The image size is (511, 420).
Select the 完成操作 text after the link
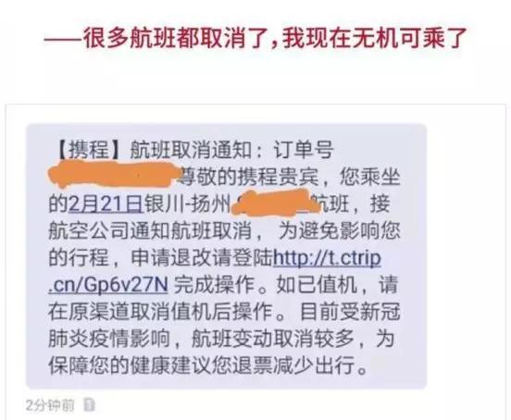tap(214, 285)
